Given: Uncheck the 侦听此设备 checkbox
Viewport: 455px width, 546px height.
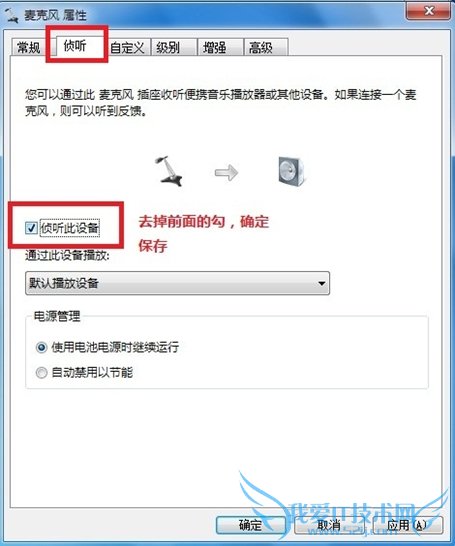Looking at the screenshot, I should 31,228.
